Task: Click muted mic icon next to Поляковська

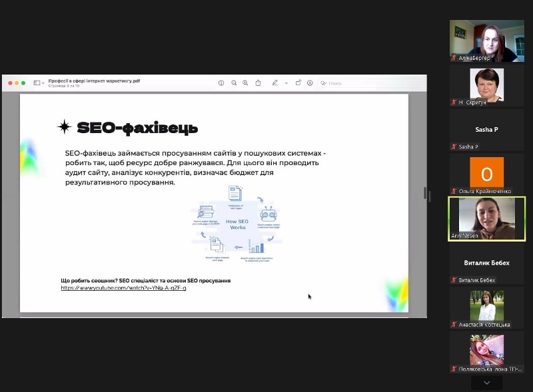Action: tap(454, 369)
